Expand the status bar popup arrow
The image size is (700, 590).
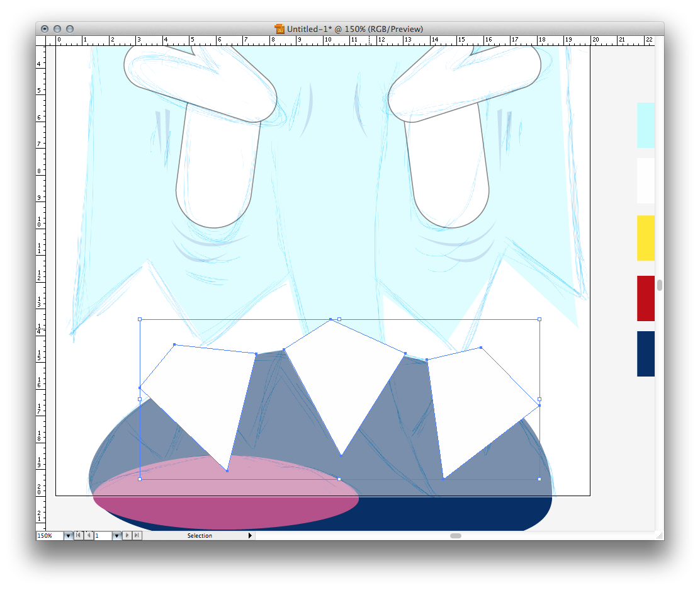click(250, 536)
